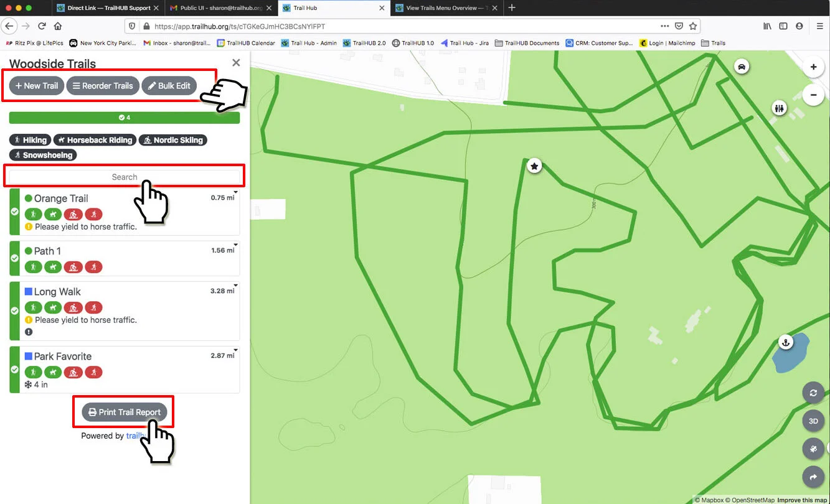The image size is (830, 504).
Task: Click the hiking icon on Orange Trail
Action: [x=34, y=214]
